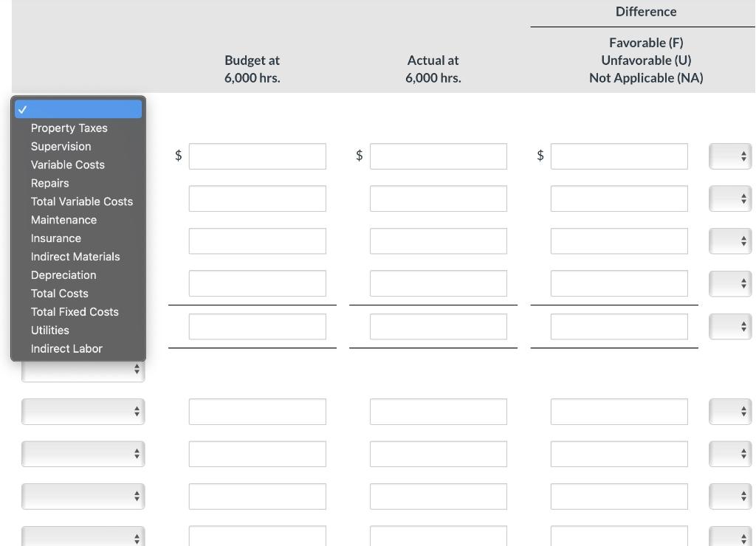Open the second row's F/U/NA dropdown
756x546 pixels.
click(x=730, y=198)
